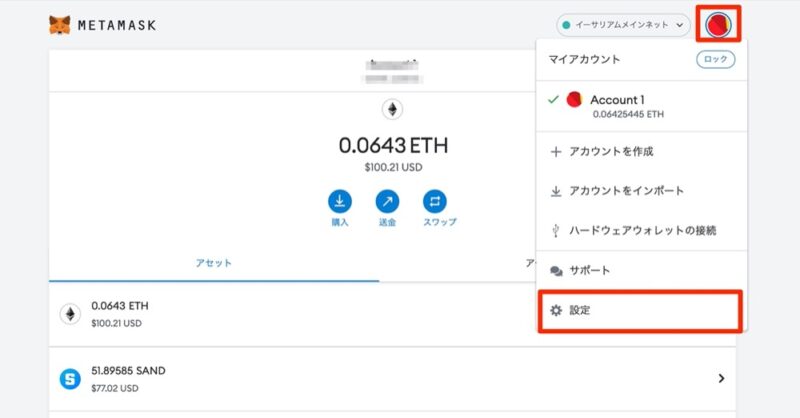Click the METAMASK wordmark text
Image resolution: width=800 pixels, height=418 pixels.
pyautogui.click(x=117, y=25)
